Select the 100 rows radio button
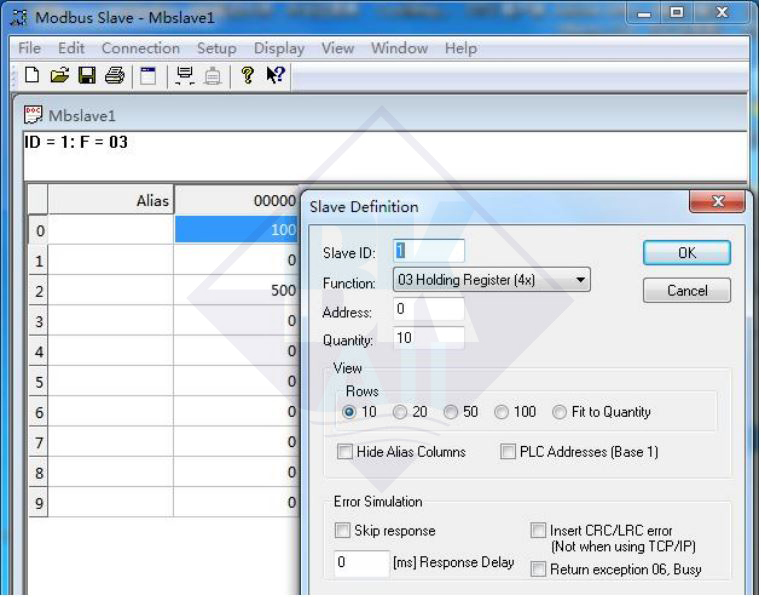The width and height of the screenshot is (761, 597). [501, 412]
